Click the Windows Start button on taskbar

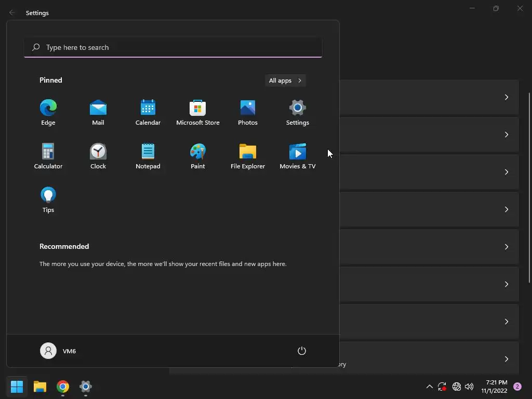(17, 387)
